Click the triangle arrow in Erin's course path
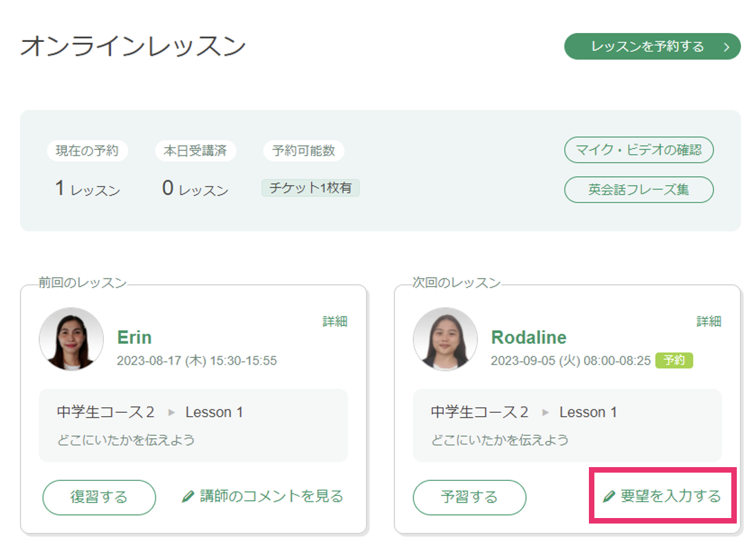The height and width of the screenshot is (560, 754). click(x=171, y=413)
